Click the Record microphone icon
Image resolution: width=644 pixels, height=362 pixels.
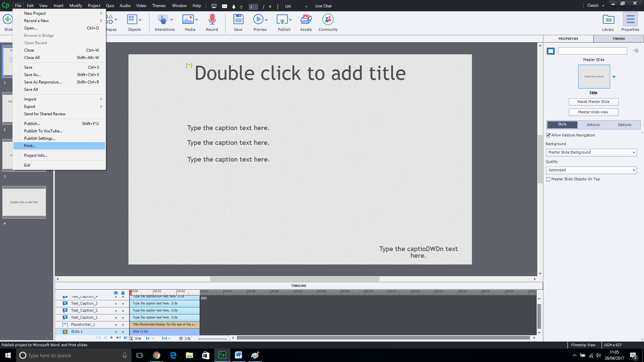pos(212,20)
